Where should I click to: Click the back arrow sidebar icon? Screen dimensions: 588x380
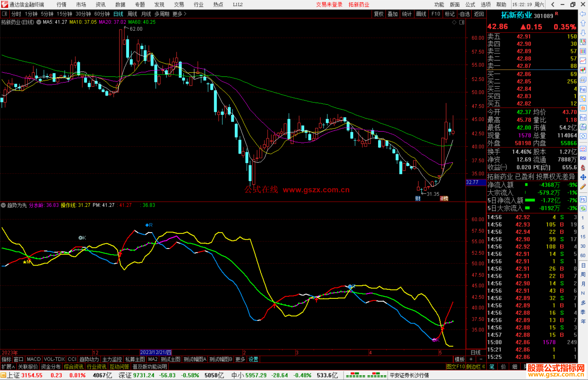click(x=583, y=14)
